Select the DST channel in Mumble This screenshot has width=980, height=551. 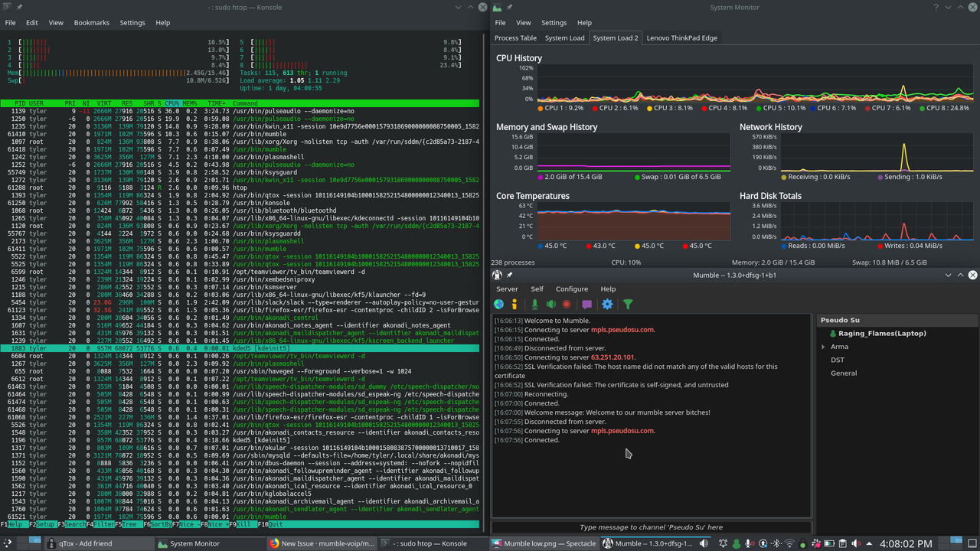(838, 360)
